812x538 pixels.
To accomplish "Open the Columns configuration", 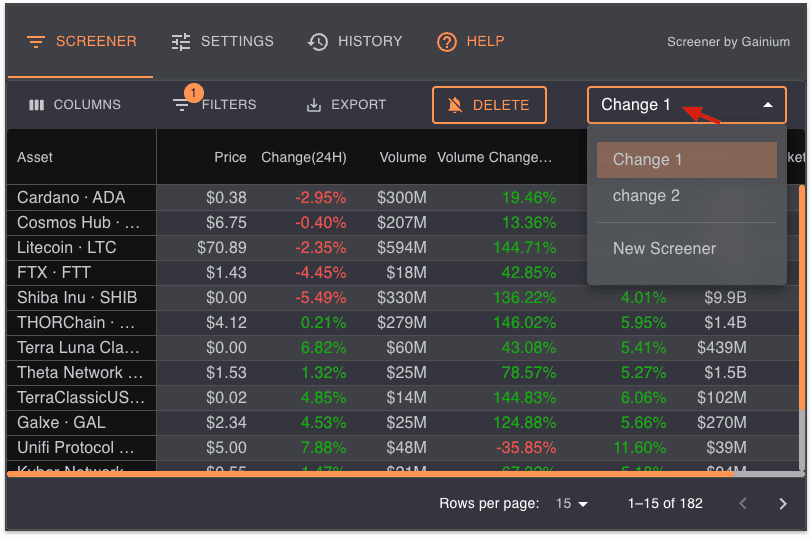I will pos(75,105).
